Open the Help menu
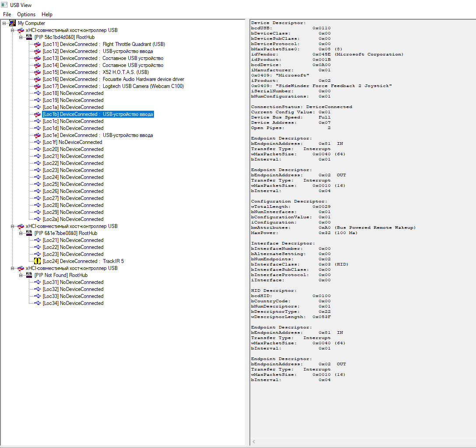The width and height of the screenshot is (476, 448). (x=47, y=14)
